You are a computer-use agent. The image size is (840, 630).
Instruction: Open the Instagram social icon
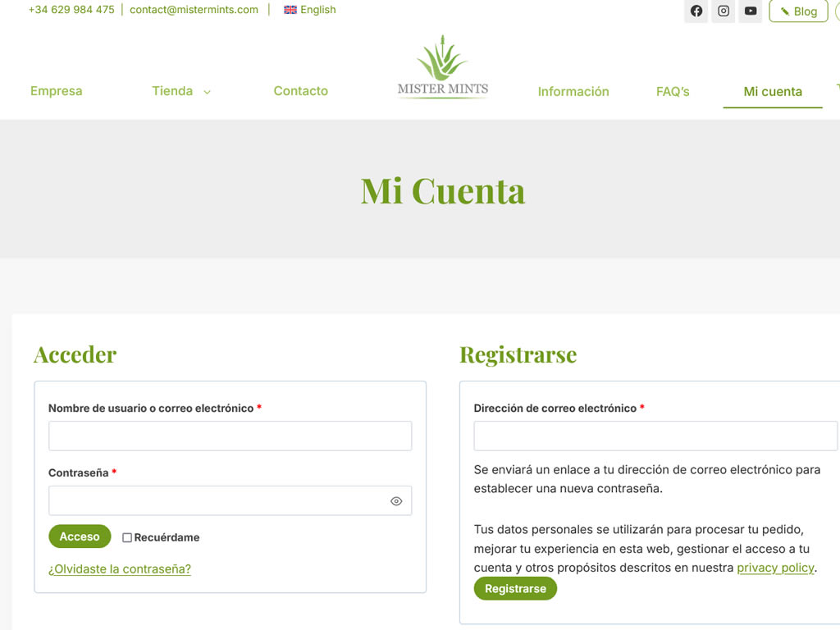724,11
